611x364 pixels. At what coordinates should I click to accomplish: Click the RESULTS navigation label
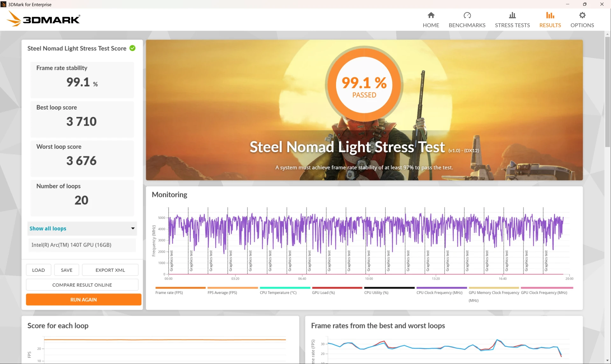[550, 25]
